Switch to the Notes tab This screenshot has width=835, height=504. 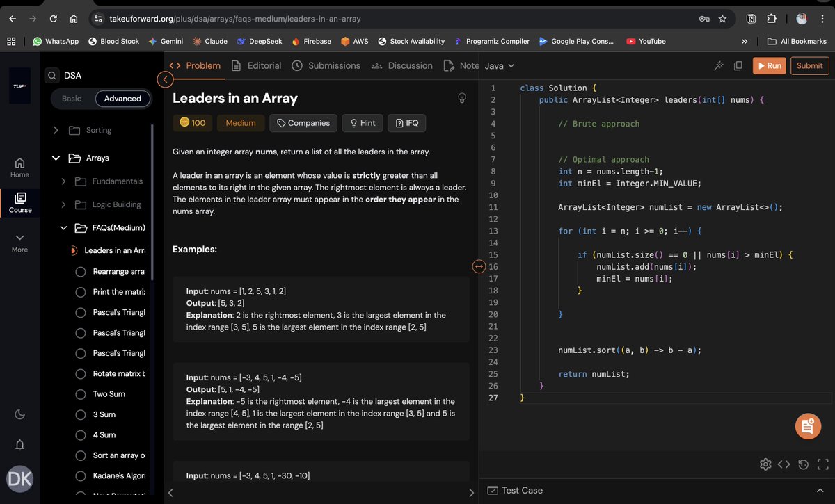[x=461, y=65]
